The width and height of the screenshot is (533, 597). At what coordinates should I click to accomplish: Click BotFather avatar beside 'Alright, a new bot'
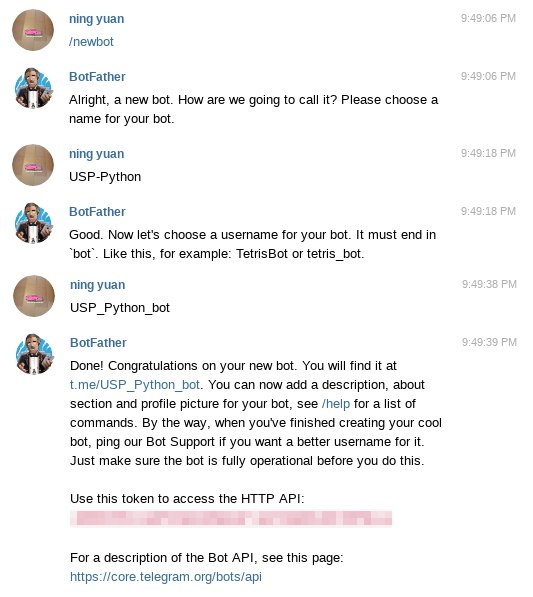pyautogui.click(x=33, y=88)
